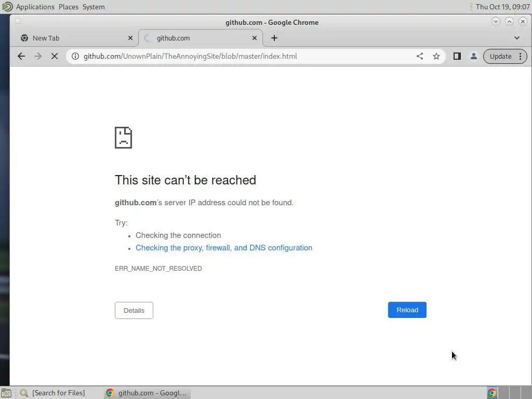The height and width of the screenshot is (399, 532).
Task: Click the sad page error icon
Action: [123, 137]
